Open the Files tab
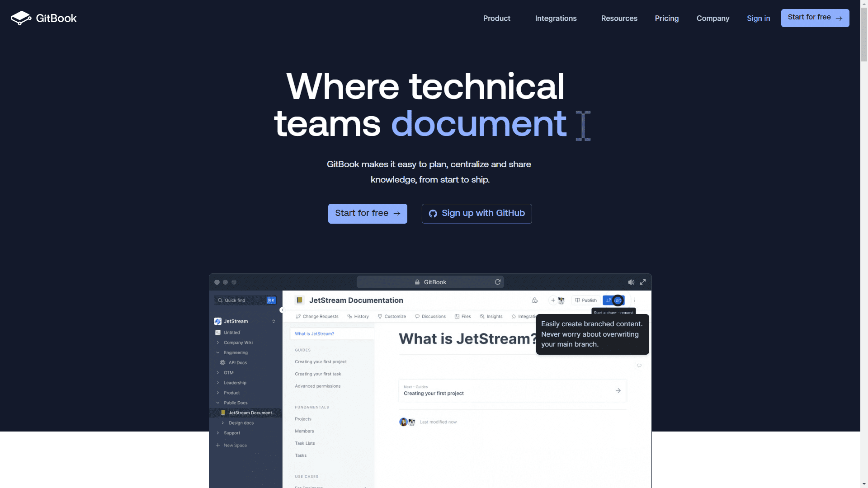Viewport: 868px width, 488px height. tap(462, 316)
